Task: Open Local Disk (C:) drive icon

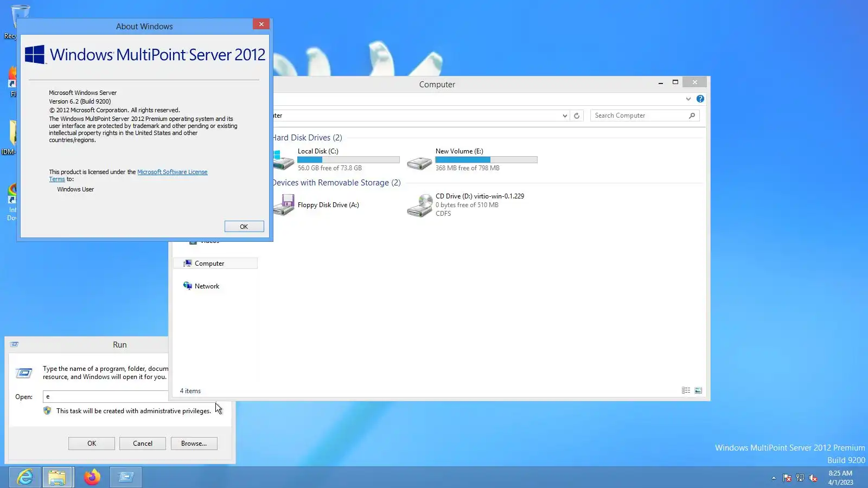Action: coord(283,160)
